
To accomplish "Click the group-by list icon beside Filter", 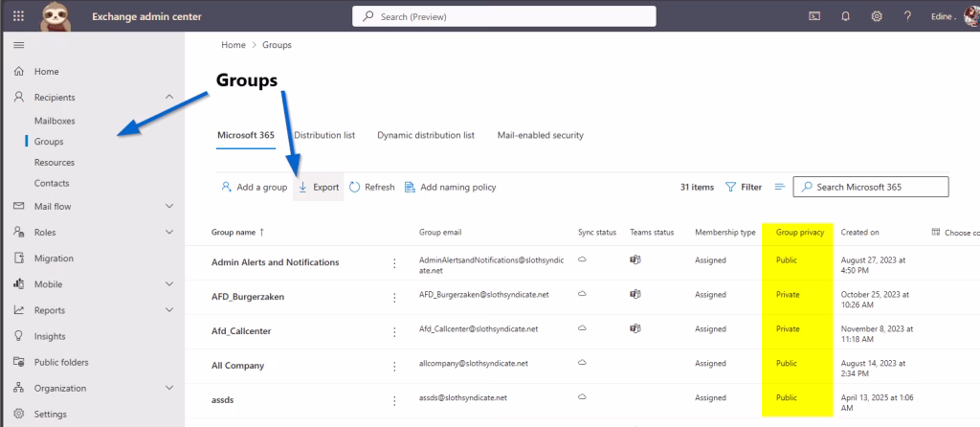I will pyautogui.click(x=779, y=187).
